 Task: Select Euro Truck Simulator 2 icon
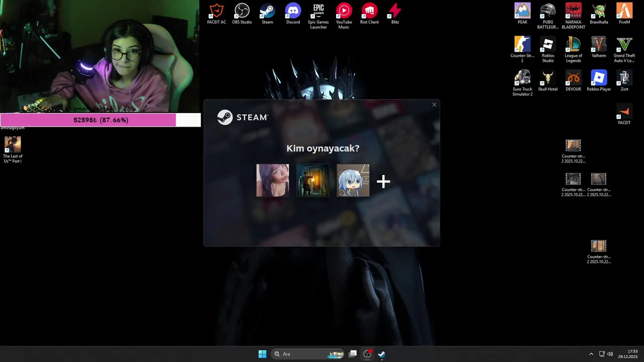(x=523, y=83)
